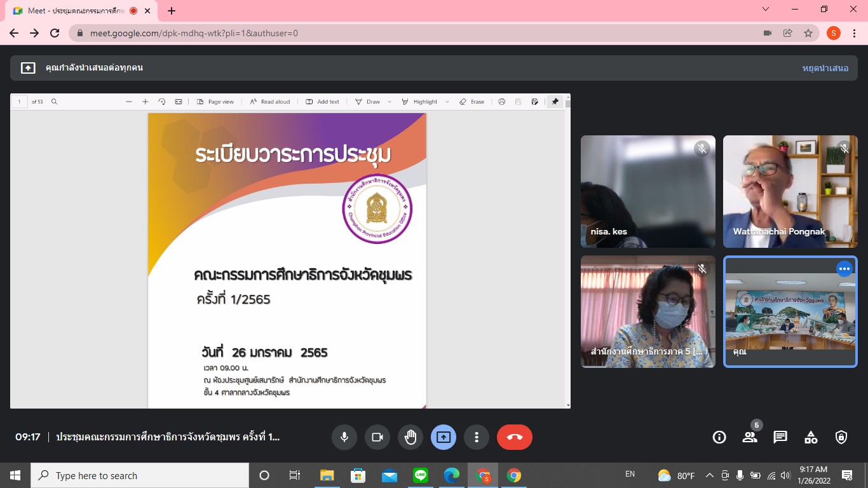Viewport: 868px width, 488px height.
Task: Open the activities panel
Action: coord(811,437)
